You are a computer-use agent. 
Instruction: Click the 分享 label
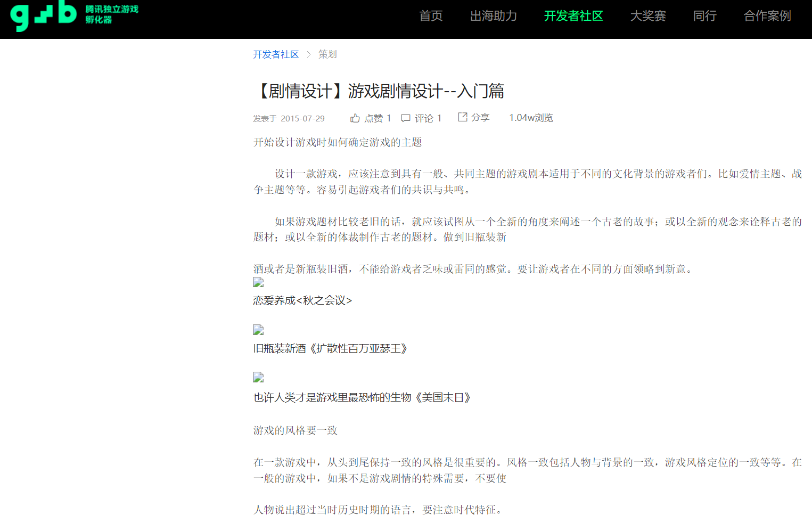(x=480, y=117)
